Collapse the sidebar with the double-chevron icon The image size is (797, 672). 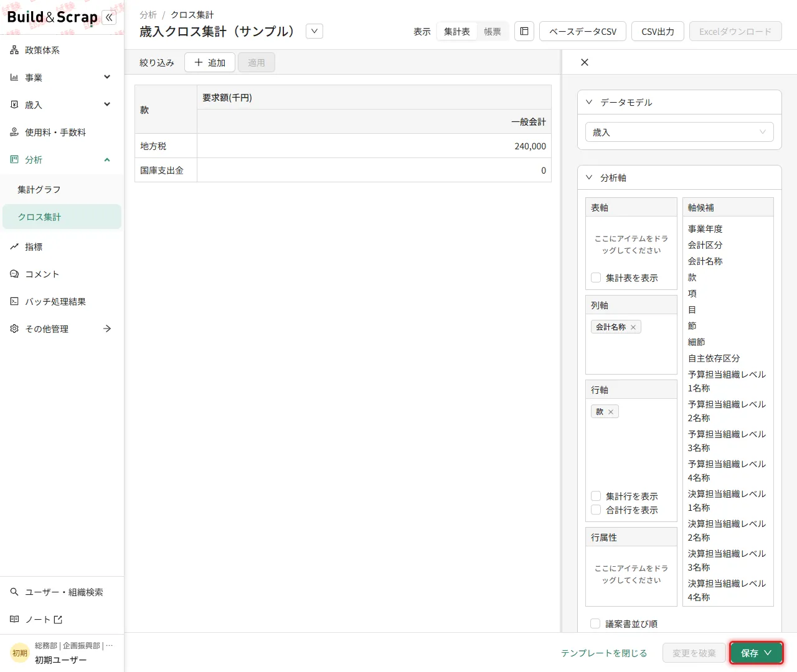point(109,17)
